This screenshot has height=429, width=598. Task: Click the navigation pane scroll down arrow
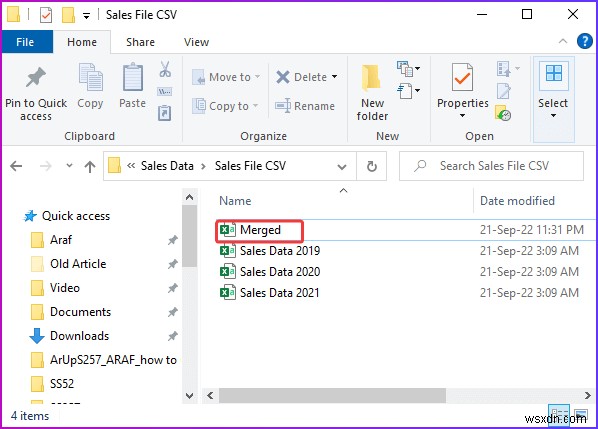pos(190,396)
